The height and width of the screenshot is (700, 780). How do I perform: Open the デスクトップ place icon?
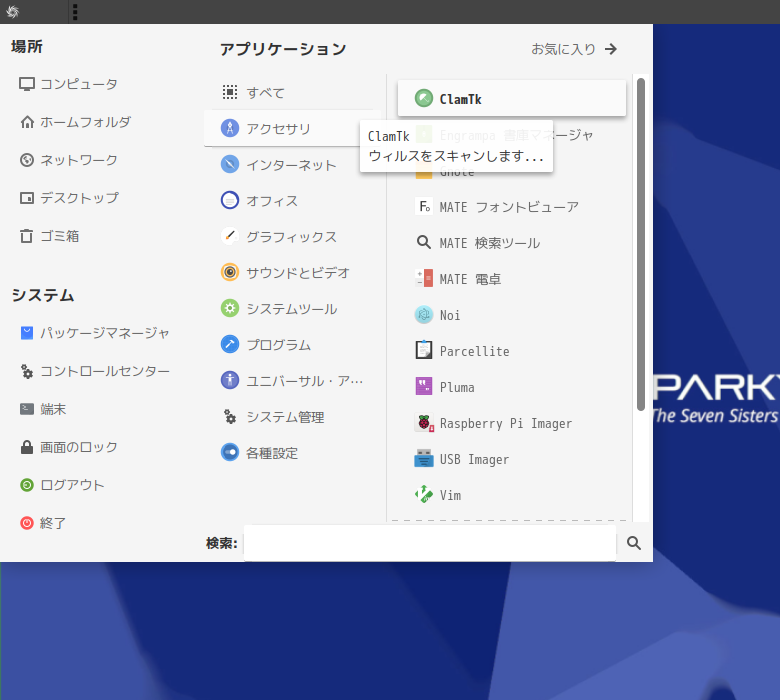coord(27,198)
